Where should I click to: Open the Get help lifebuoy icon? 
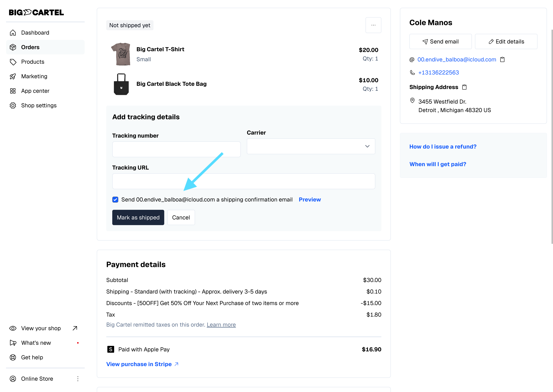13,357
